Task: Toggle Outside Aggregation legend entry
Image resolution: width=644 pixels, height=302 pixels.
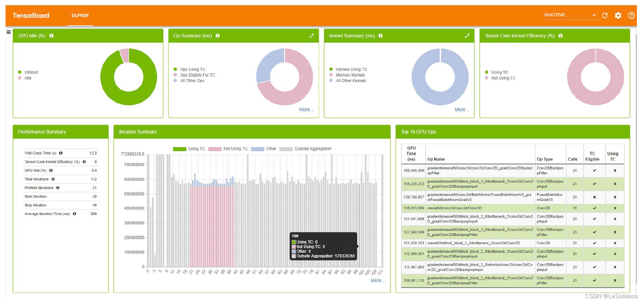Action: pos(305,149)
